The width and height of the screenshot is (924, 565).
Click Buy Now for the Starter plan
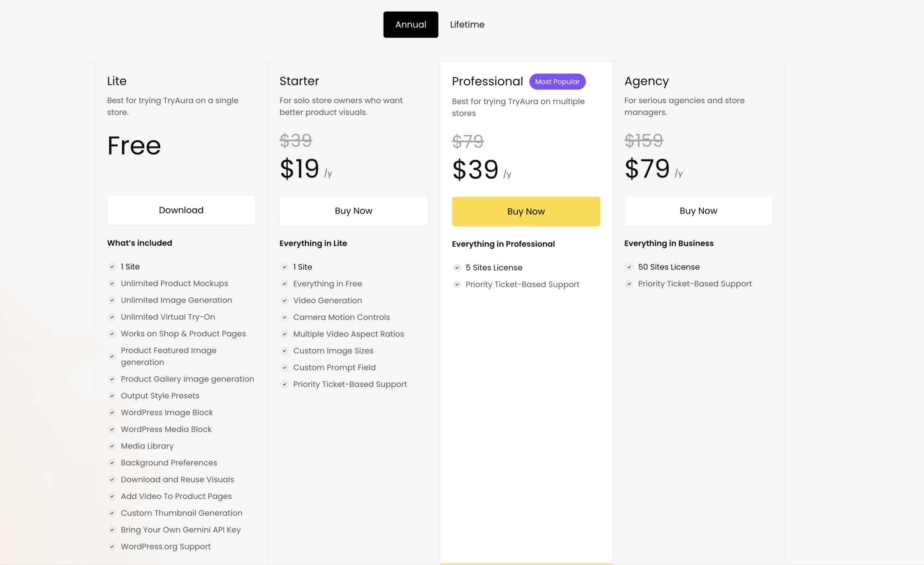click(x=354, y=211)
